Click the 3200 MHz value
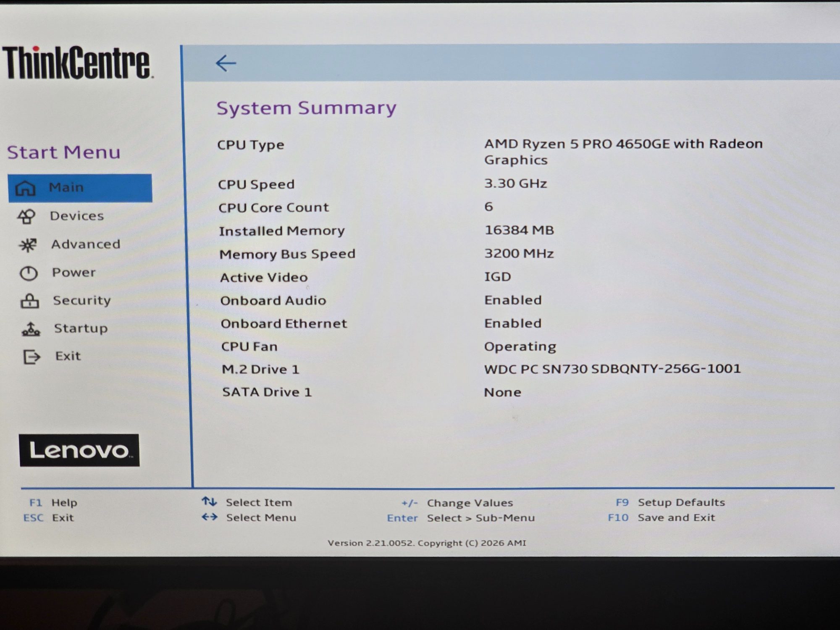Screen dimensions: 840x630 519,253
